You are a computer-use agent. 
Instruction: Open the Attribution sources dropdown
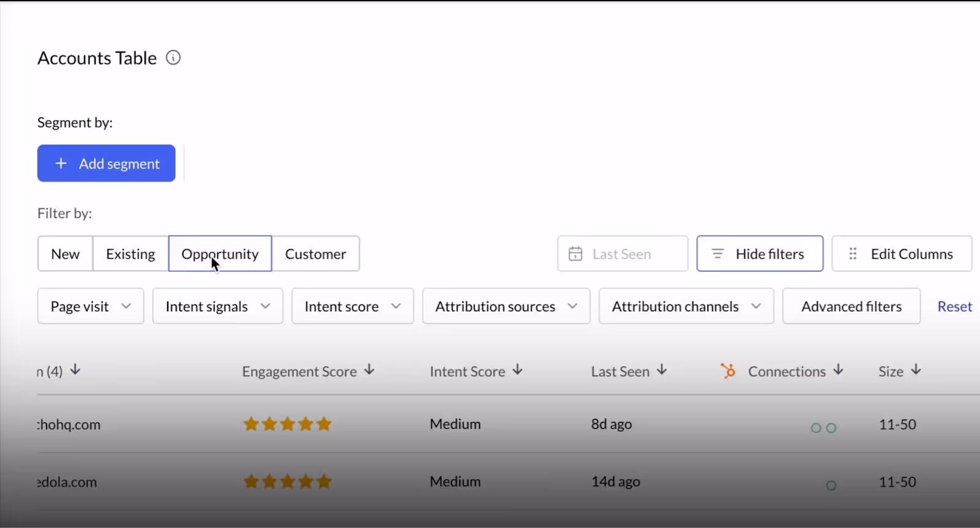click(x=507, y=306)
